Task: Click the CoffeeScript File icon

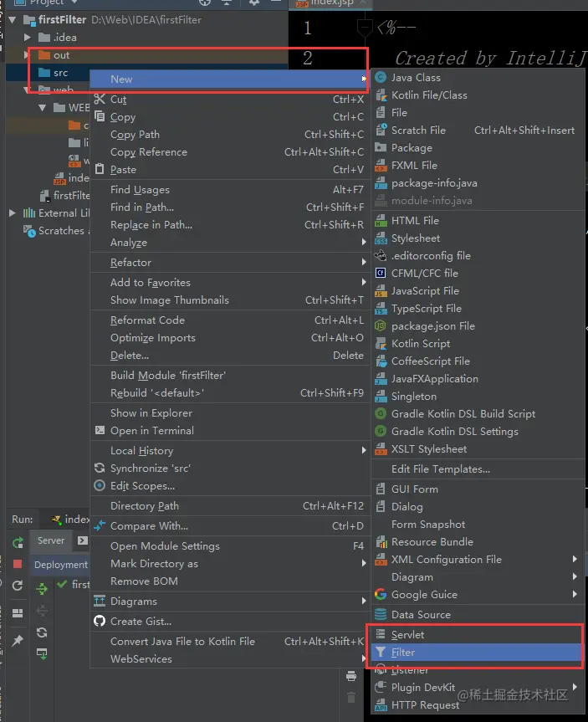Action: (381, 361)
